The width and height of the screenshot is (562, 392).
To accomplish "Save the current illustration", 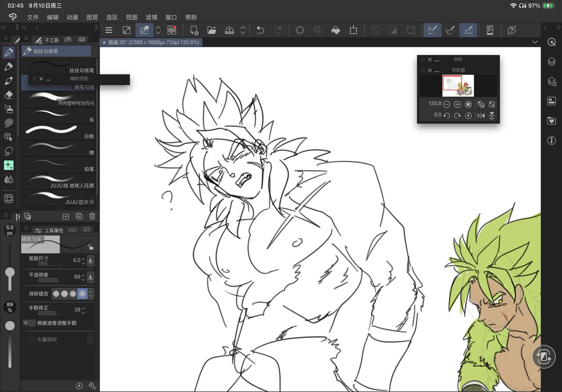I will pos(229,30).
